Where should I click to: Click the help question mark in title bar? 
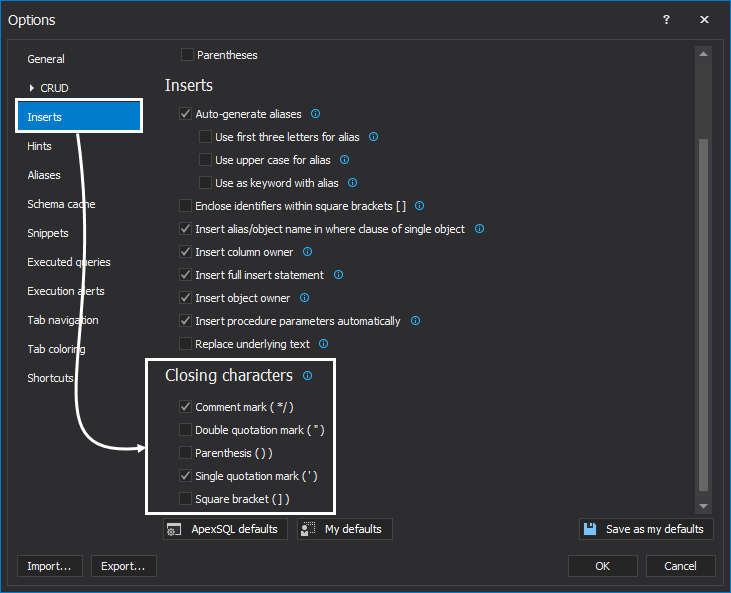pyautogui.click(x=667, y=20)
